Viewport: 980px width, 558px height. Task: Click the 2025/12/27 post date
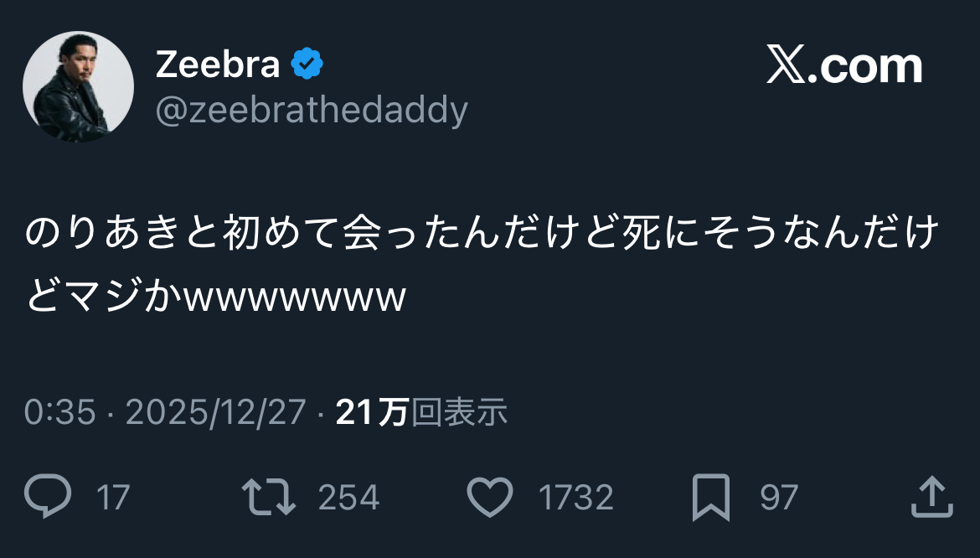click(215, 412)
